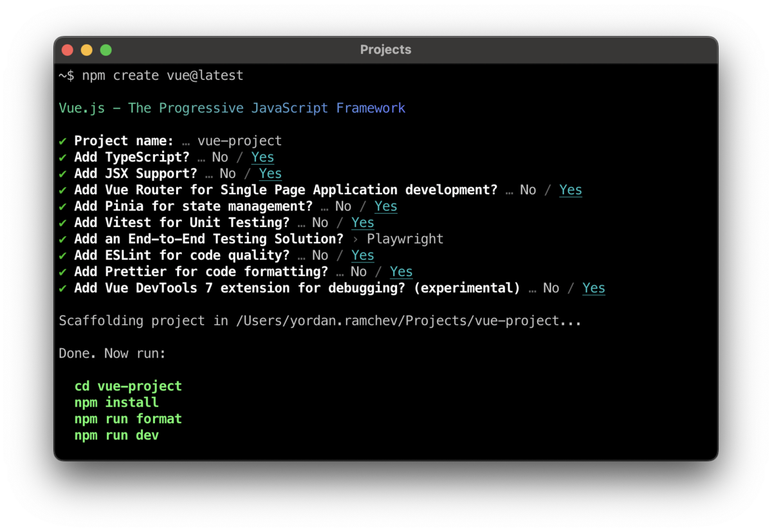Click checkmark beside Add TypeScript
This screenshot has width=772, height=532.
(62, 157)
